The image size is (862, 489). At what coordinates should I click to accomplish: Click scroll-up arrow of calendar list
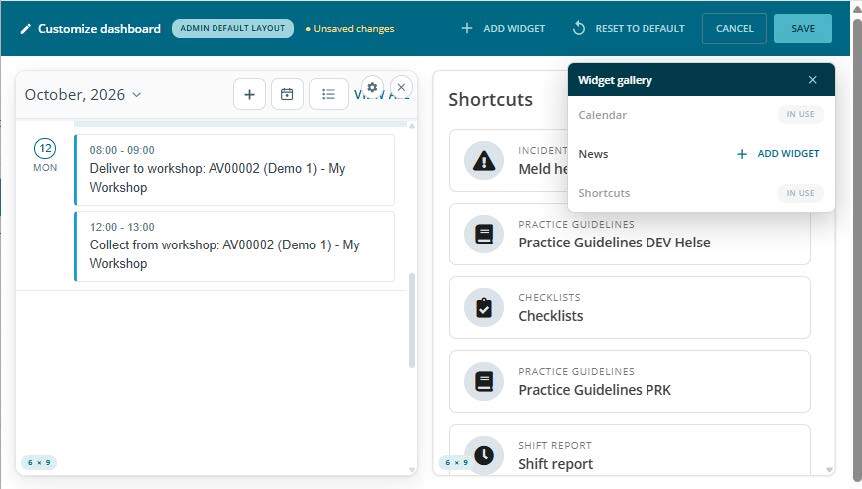pyautogui.click(x=412, y=126)
